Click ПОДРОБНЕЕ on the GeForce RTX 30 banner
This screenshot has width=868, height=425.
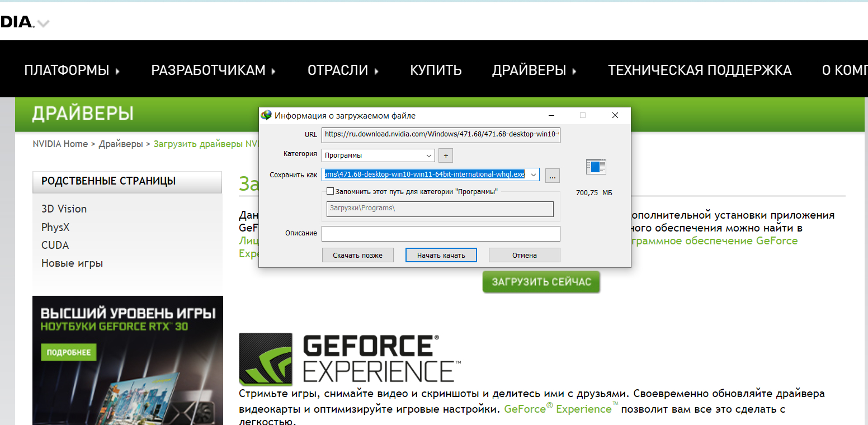(69, 352)
